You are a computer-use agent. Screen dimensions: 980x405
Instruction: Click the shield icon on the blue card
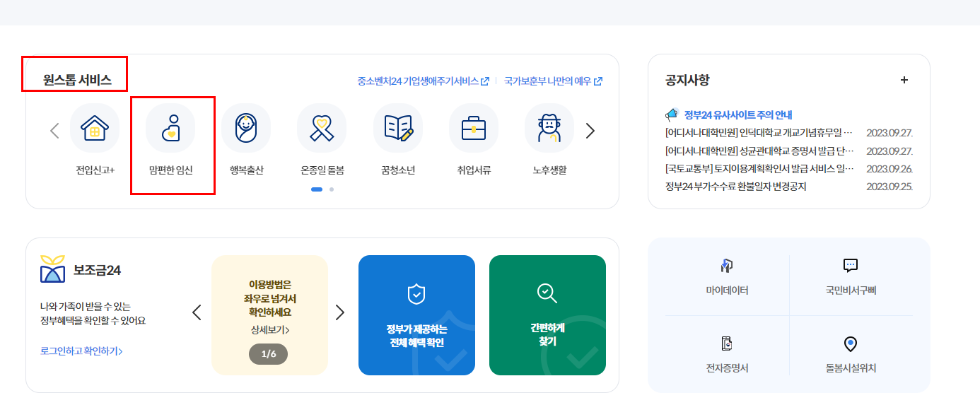(416, 294)
